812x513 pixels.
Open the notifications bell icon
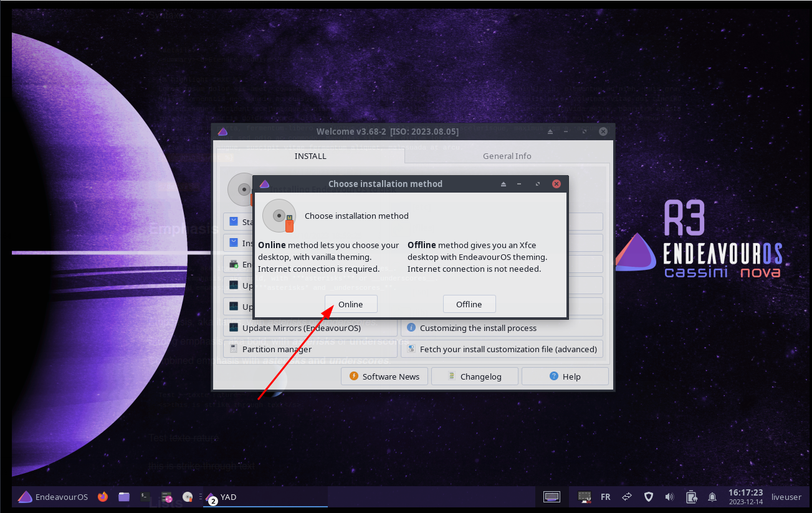(712, 497)
